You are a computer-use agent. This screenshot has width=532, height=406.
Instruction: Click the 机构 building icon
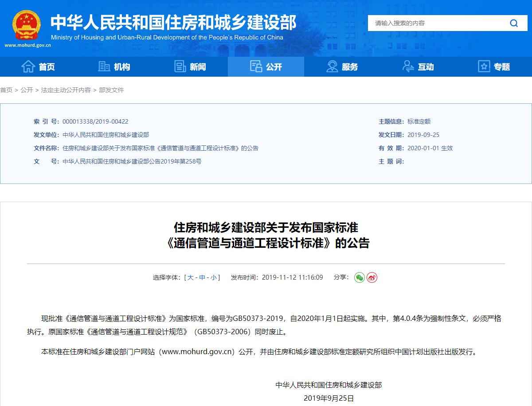pyautogui.click(x=104, y=66)
